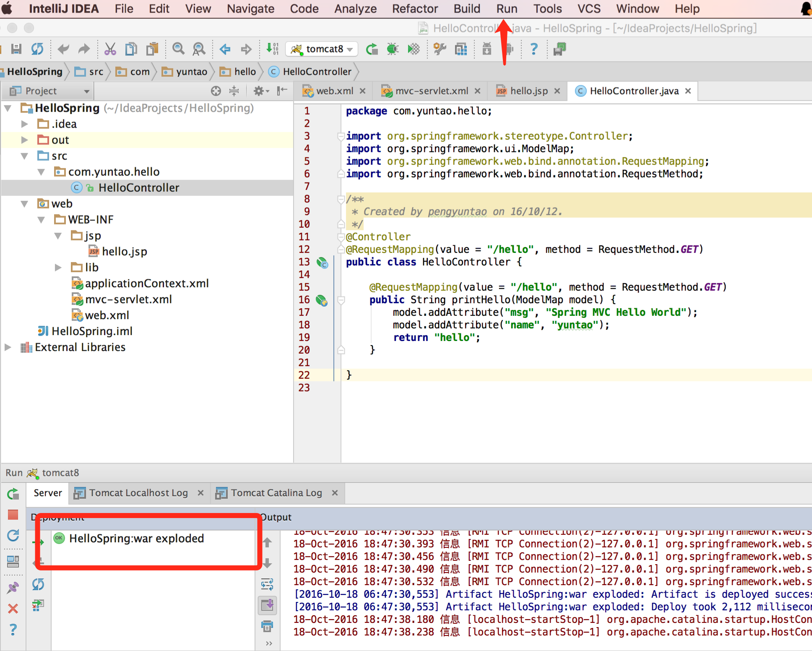This screenshot has height=651, width=812.
Task: Collapse the com.yuntao.hello package
Action: (x=41, y=172)
